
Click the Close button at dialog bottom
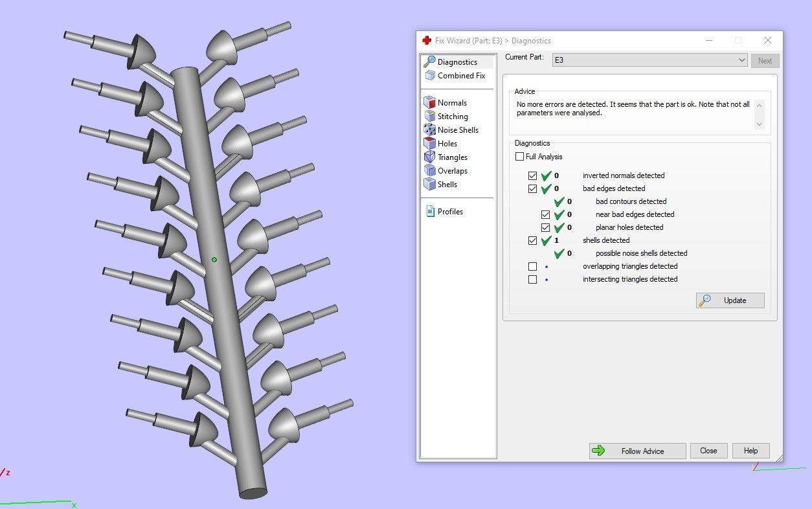tap(708, 451)
